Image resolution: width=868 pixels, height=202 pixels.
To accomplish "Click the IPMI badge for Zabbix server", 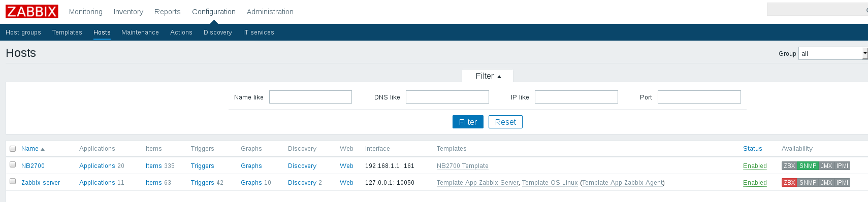I will (842, 183).
